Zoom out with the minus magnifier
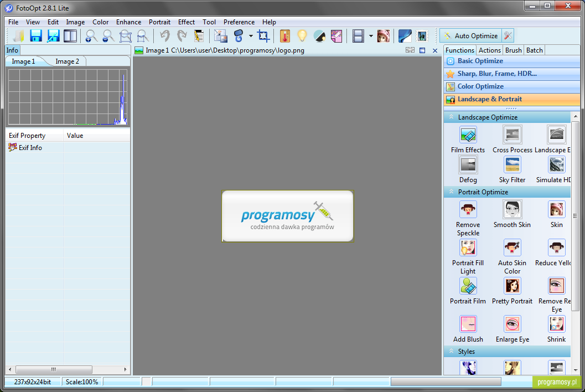The height and width of the screenshot is (392, 585). coord(108,36)
